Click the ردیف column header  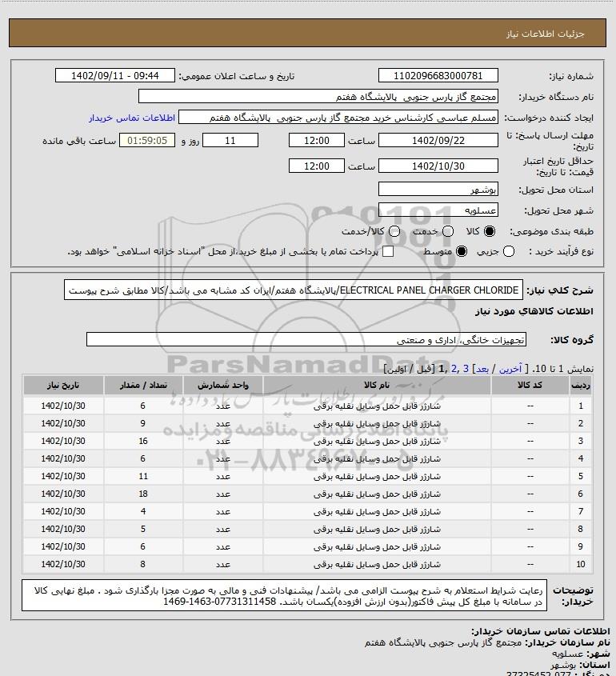(581, 385)
